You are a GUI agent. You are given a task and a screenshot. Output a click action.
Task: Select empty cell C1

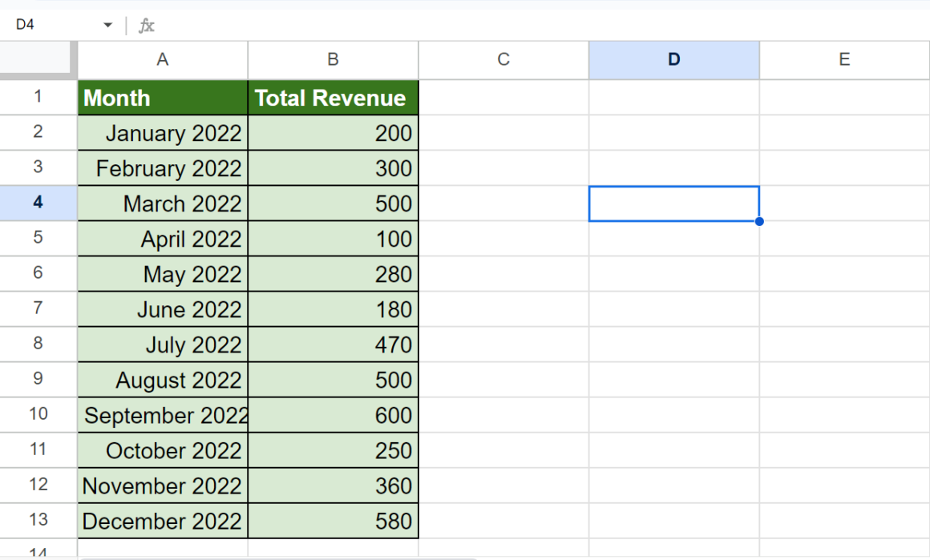coord(503,97)
